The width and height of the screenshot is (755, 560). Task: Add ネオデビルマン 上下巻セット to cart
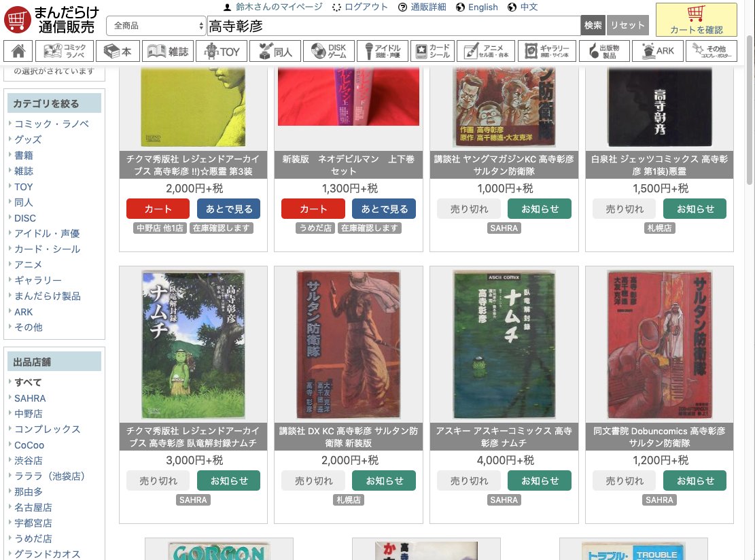313,209
